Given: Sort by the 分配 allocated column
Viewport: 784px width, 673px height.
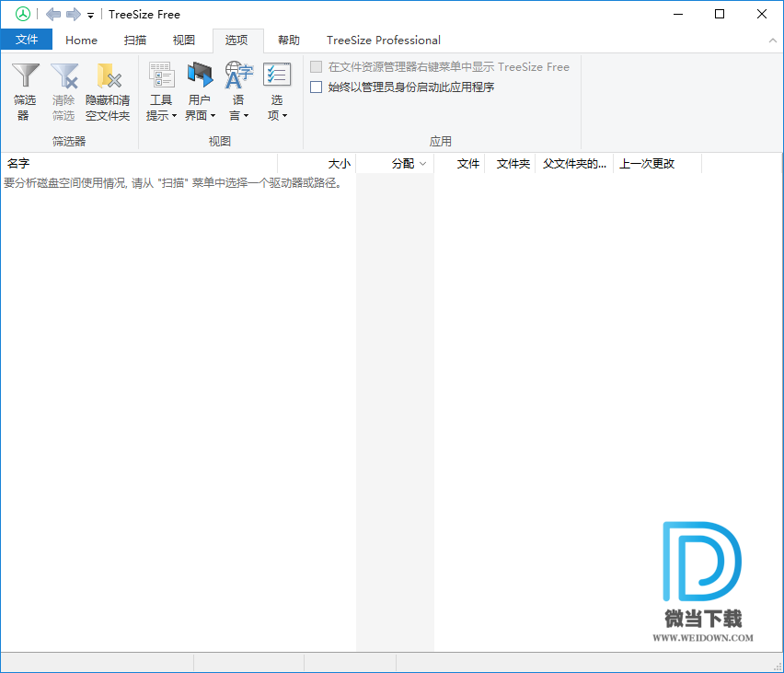Looking at the screenshot, I should tap(395, 164).
